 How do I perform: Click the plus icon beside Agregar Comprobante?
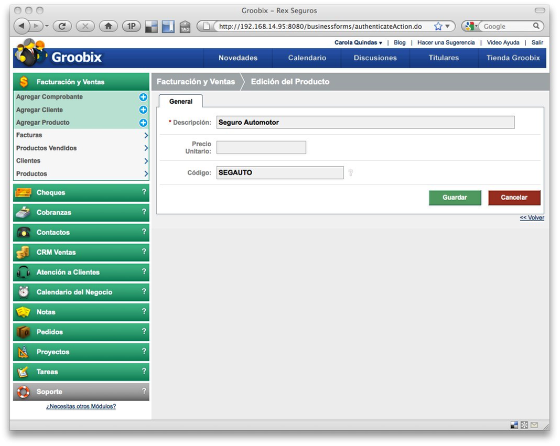143,97
